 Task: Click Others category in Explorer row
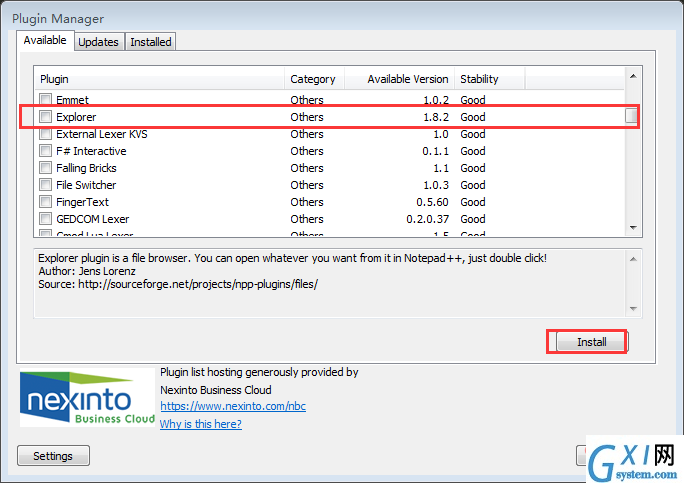307,117
